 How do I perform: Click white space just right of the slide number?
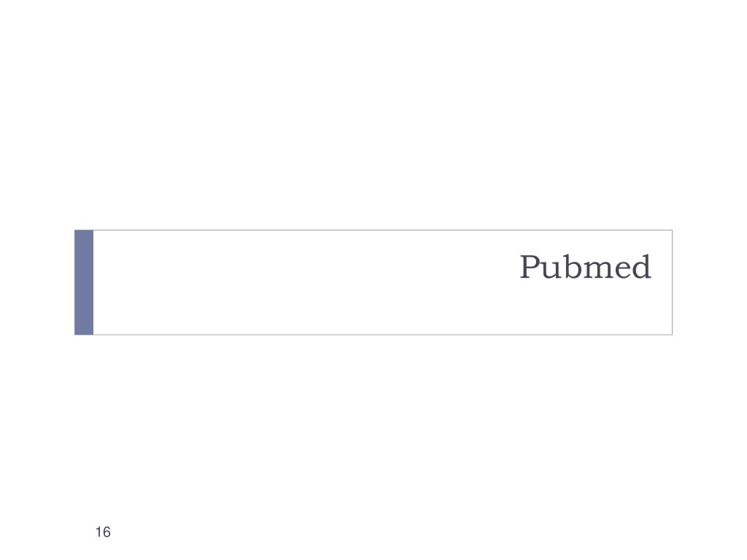tap(128, 532)
